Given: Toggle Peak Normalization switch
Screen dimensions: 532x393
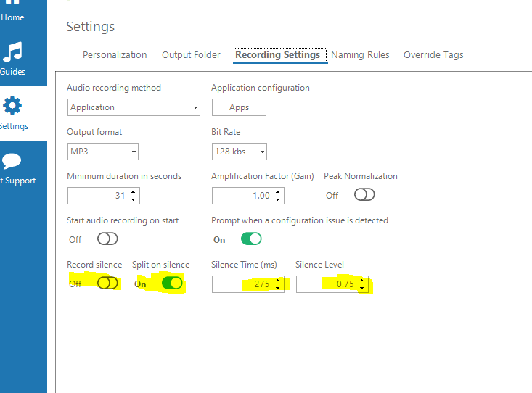Looking at the screenshot, I should pyautogui.click(x=364, y=195).
